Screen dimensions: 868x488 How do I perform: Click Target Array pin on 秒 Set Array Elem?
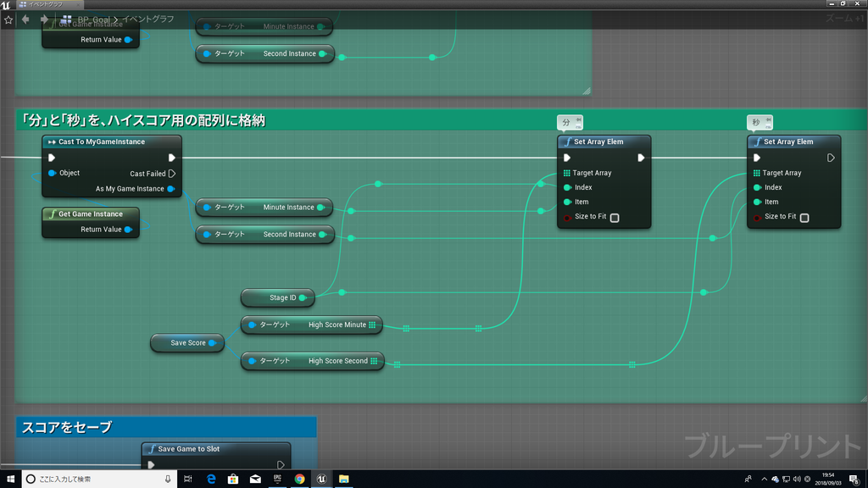click(x=757, y=173)
